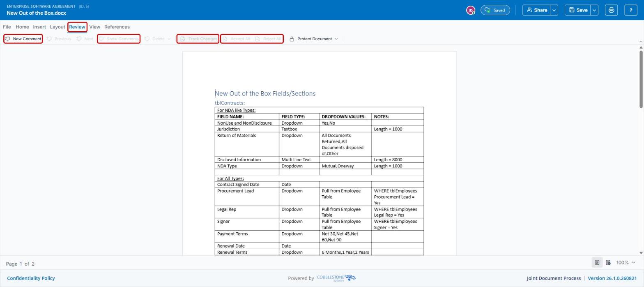Open help with the question mark icon

(x=630, y=10)
